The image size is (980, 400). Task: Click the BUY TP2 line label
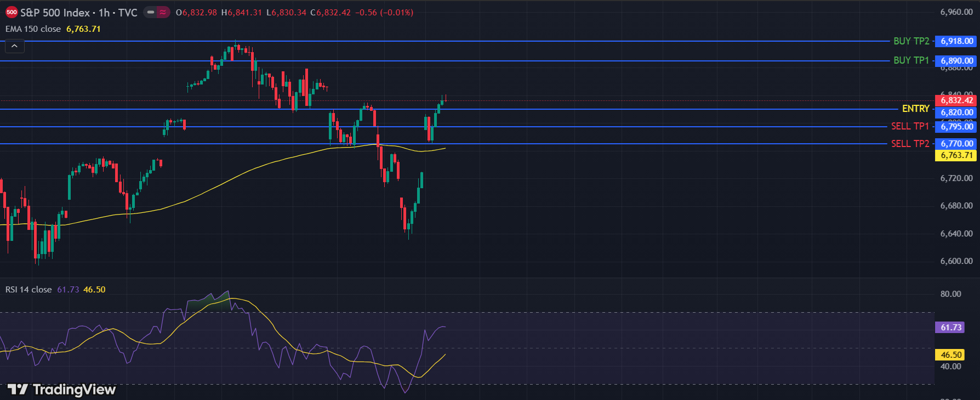tap(911, 41)
